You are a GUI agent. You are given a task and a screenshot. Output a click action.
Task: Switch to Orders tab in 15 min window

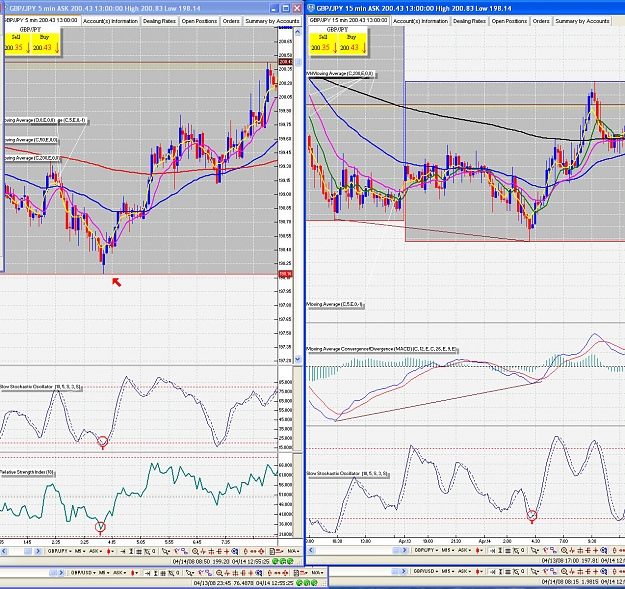click(541, 21)
